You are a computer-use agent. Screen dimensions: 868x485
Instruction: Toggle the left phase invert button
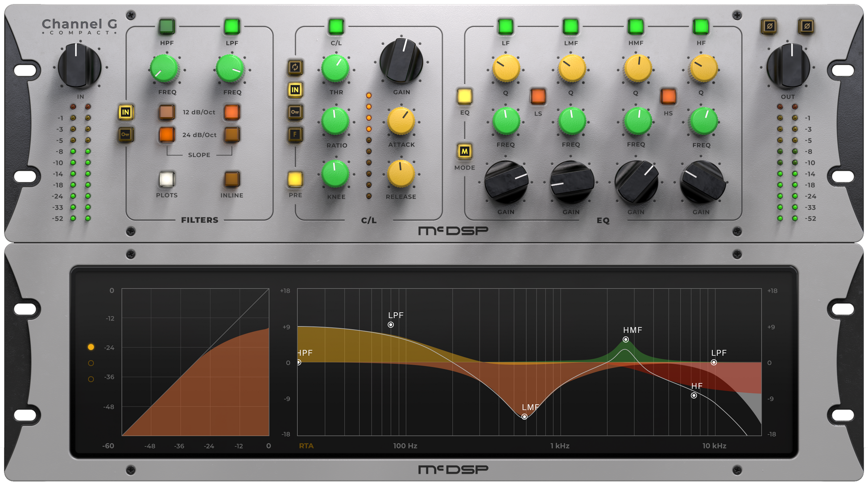769,26
